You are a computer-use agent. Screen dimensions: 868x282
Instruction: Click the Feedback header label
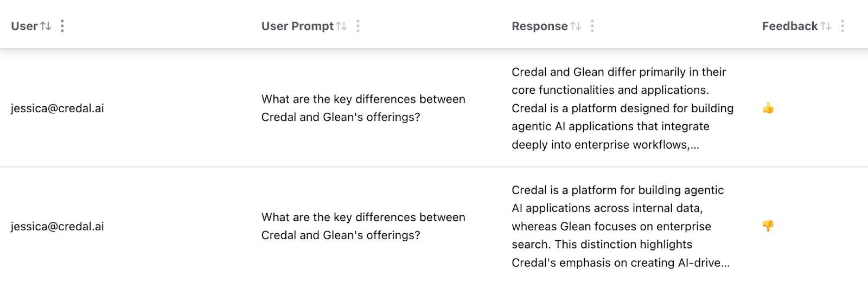(x=790, y=26)
